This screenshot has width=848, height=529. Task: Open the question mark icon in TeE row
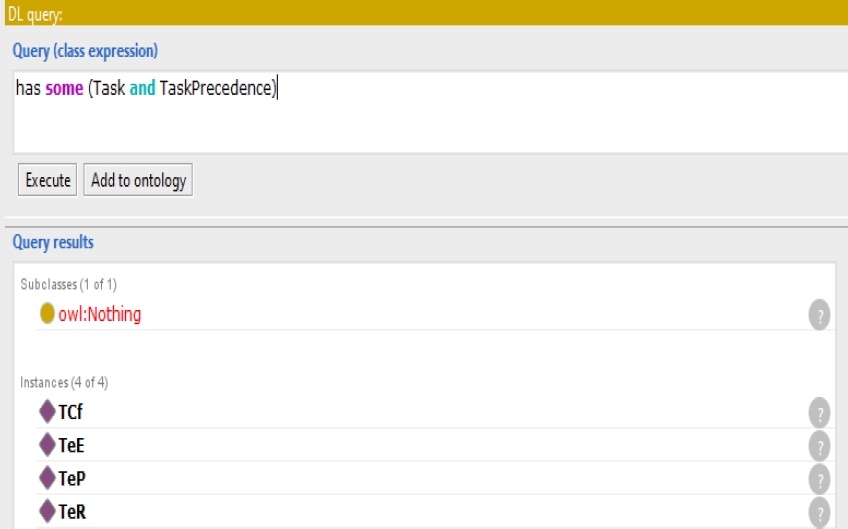819,445
